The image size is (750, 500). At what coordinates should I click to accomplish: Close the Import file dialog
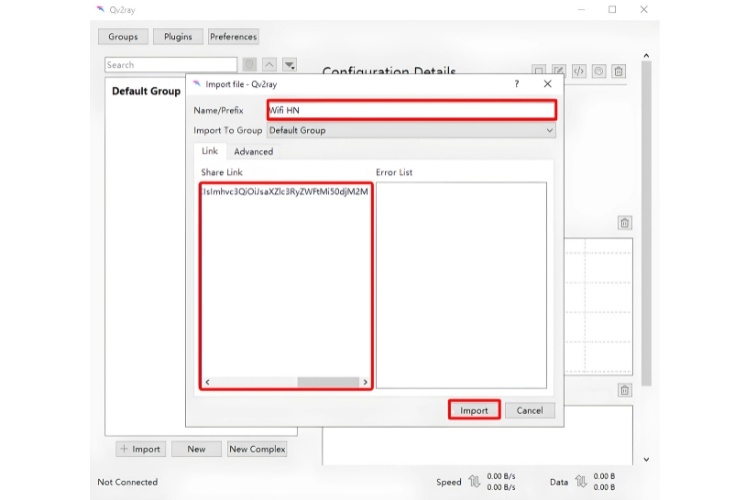click(x=548, y=84)
